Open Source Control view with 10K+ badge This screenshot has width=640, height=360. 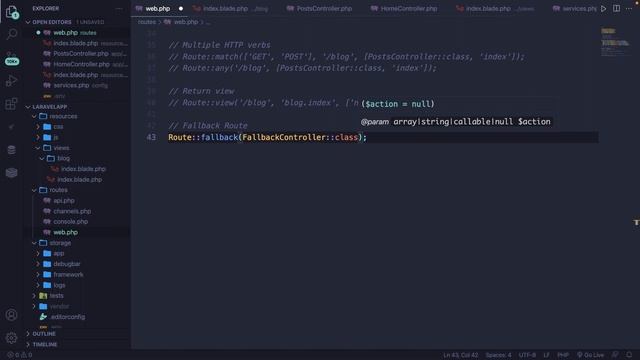click(12, 59)
